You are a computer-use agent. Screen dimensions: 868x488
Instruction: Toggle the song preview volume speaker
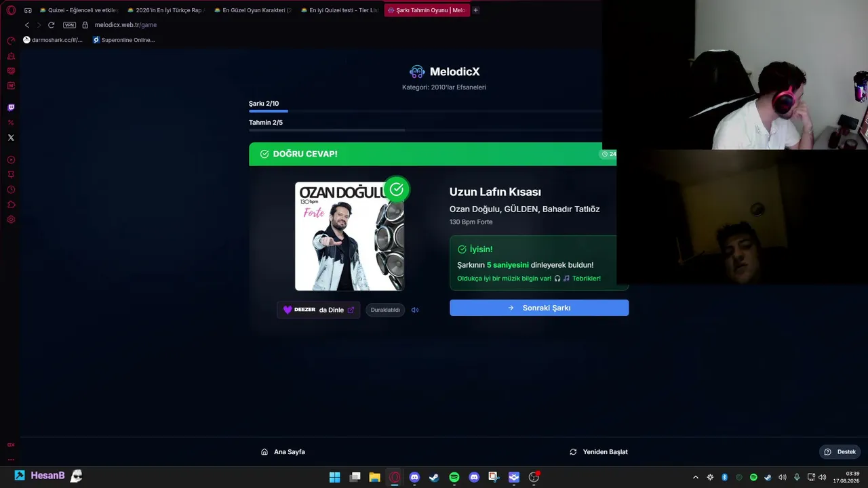[415, 310]
